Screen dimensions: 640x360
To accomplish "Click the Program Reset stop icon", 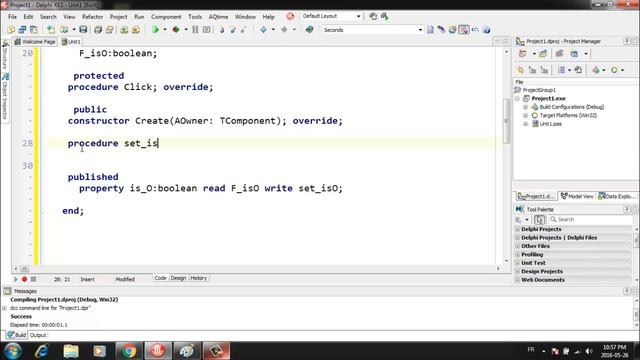I will pos(207,29).
